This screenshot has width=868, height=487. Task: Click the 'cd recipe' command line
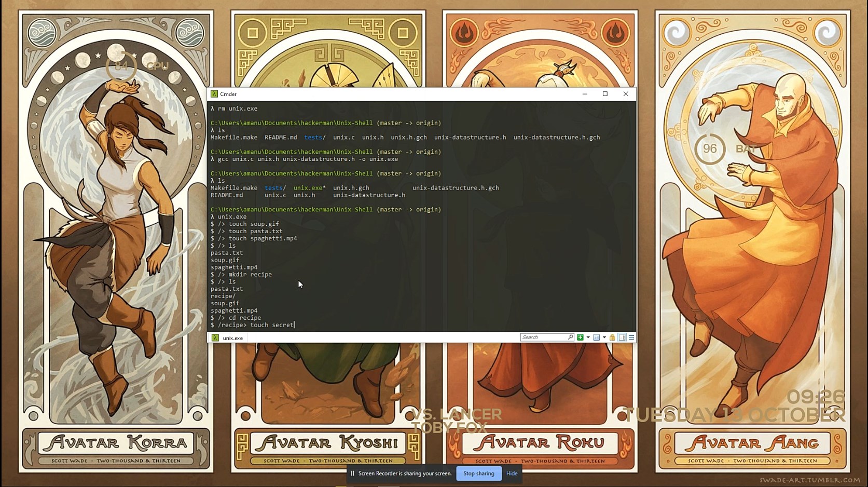[236, 318]
